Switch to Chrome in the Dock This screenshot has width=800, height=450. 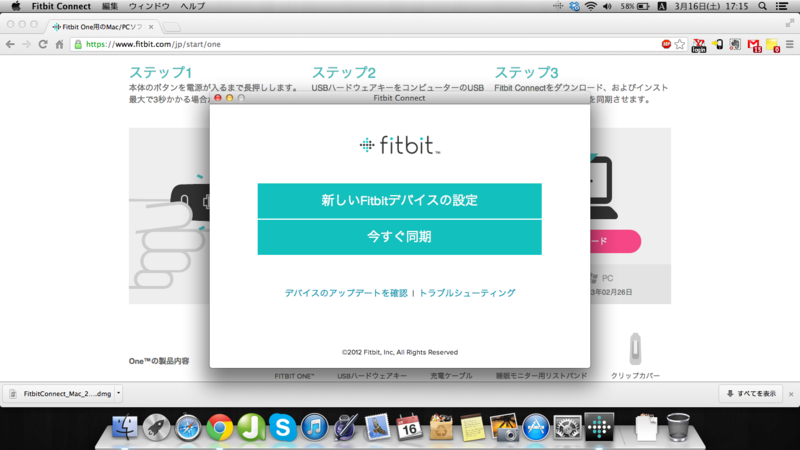tap(220, 427)
